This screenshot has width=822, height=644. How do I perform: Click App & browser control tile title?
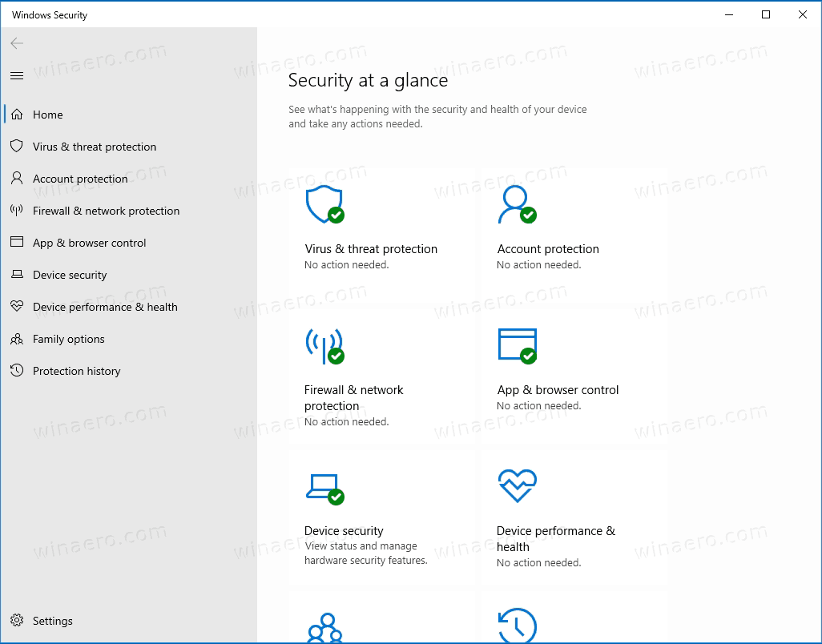click(558, 390)
